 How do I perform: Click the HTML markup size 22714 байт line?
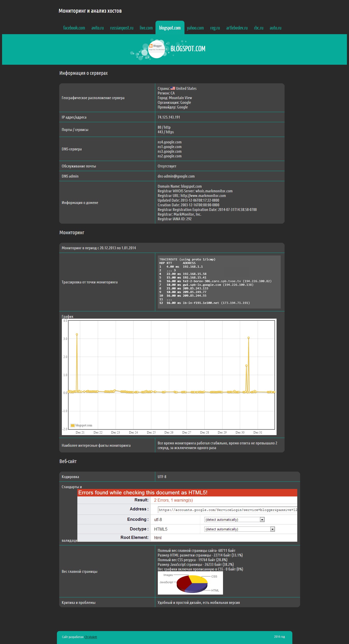(200, 555)
